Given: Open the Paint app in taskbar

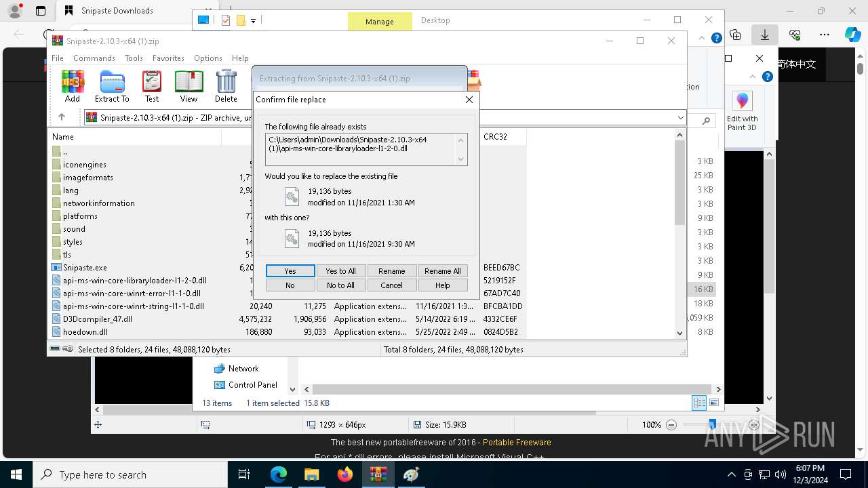Looking at the screenshot, I should click(x=411, y=474).
